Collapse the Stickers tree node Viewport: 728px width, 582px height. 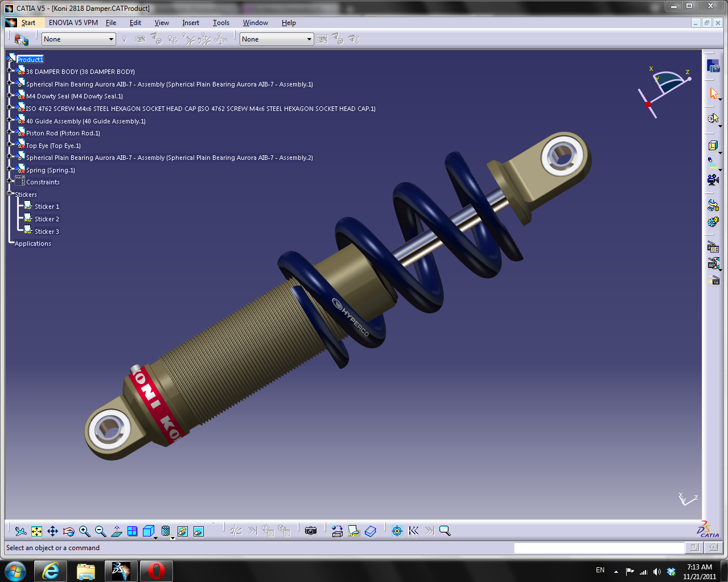tap(9, 193)
